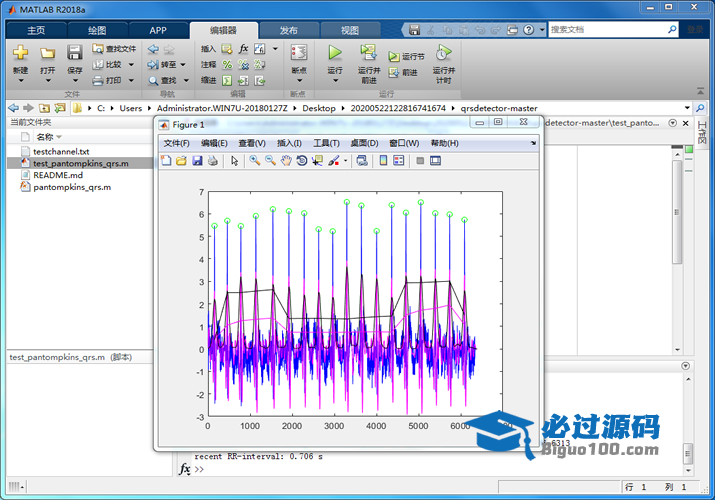Viewport: 715px width, 500px height.
Task: Click the help question mark icon
Action: pyautogui.click(x=528, y=30)
